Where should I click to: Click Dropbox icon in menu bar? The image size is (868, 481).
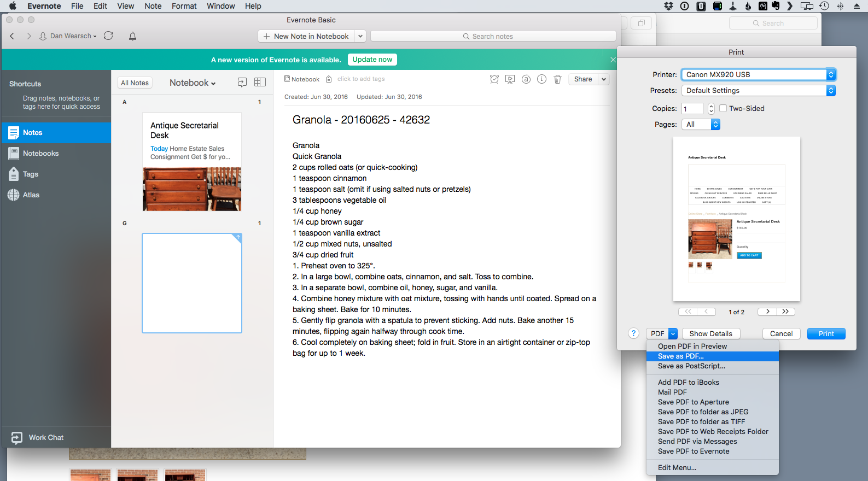click(668, 6)
